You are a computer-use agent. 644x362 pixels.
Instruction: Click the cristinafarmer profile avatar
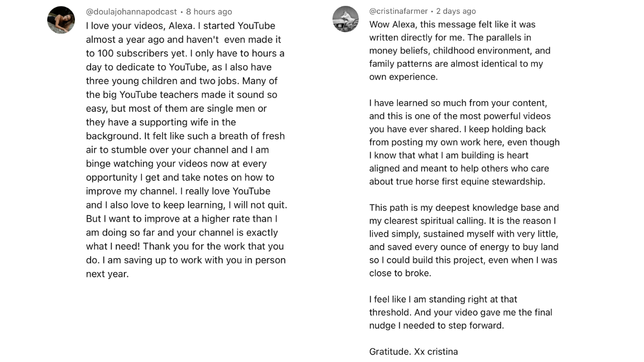pos(346,19)
